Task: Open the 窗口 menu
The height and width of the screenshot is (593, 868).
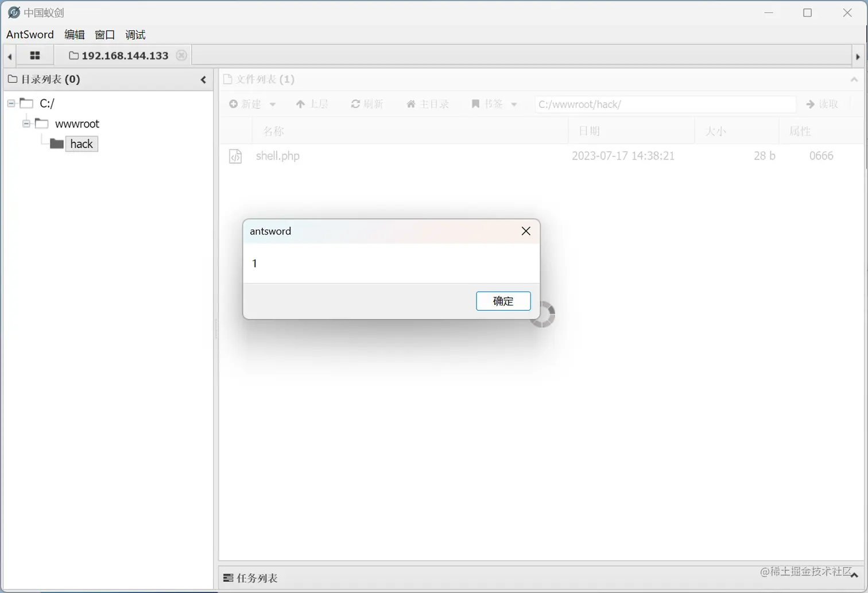Action: click(x=105, y=34)
